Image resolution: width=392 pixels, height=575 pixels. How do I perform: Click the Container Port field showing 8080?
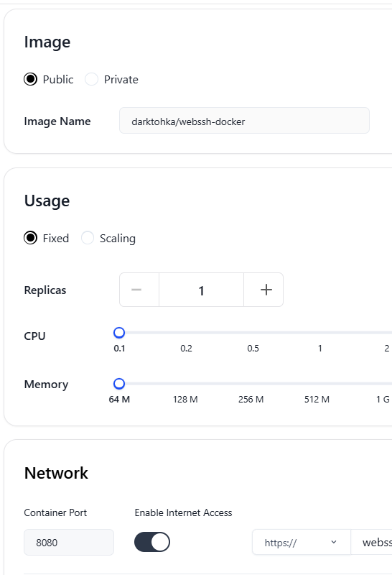69,542
